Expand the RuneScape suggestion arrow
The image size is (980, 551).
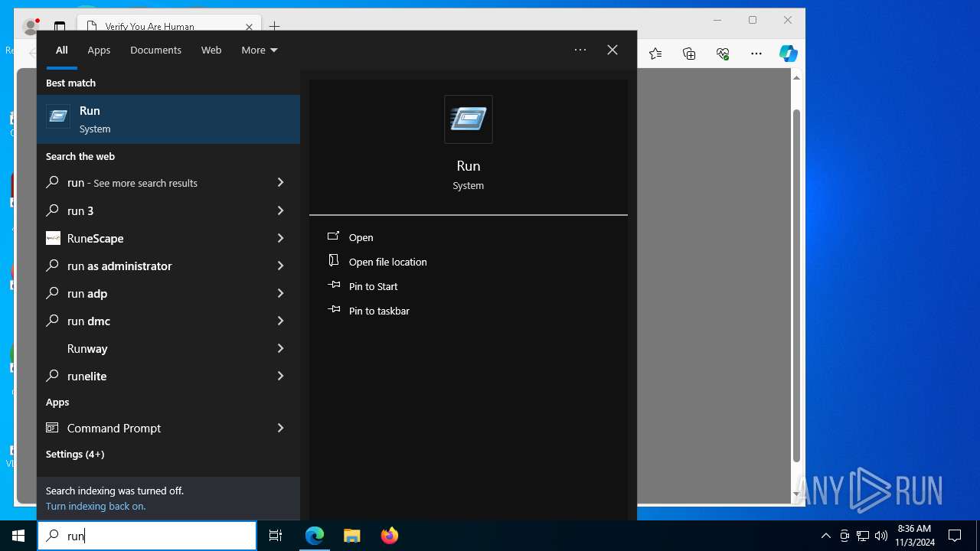coord(280,238)
